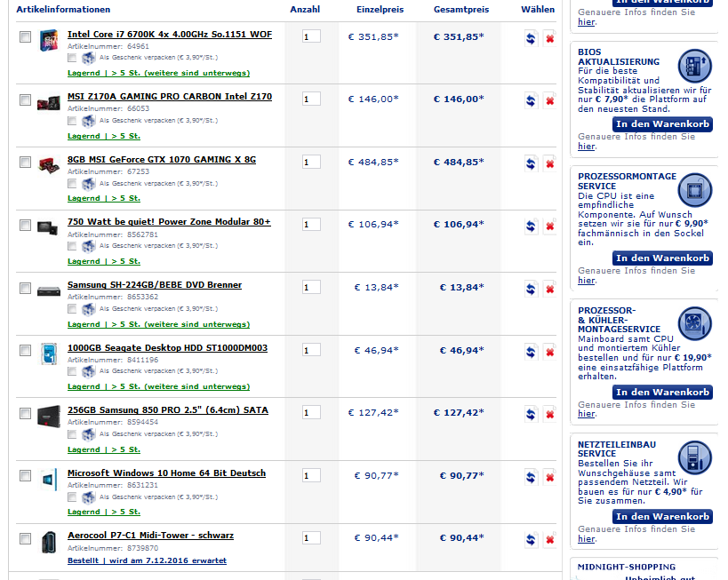Screen dimensions: 728x580
Task: Remove Samsung DVD Brenner from cart
Action: 549,289
